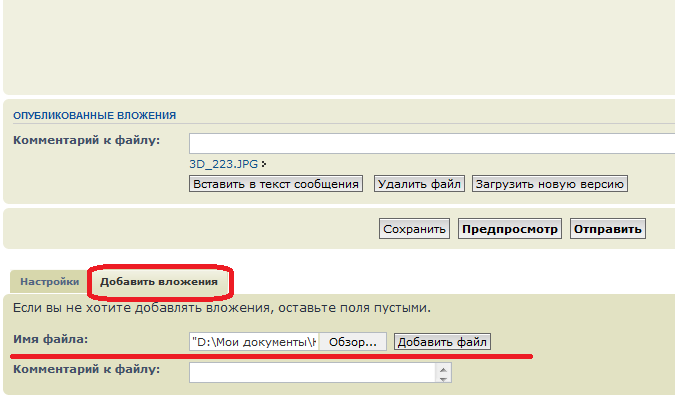The width and height of the screenshot is (675, 405).
Task: Click the comment text area under 'Имя файла'
Action: [x=312, y=372]
